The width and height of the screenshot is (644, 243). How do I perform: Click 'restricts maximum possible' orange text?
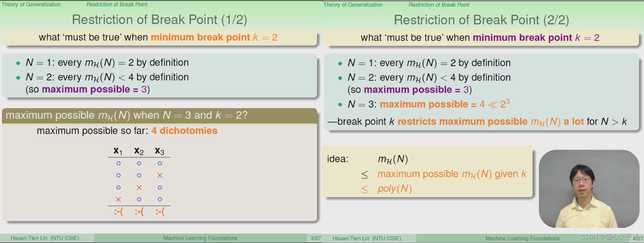(x=462, y=122)
